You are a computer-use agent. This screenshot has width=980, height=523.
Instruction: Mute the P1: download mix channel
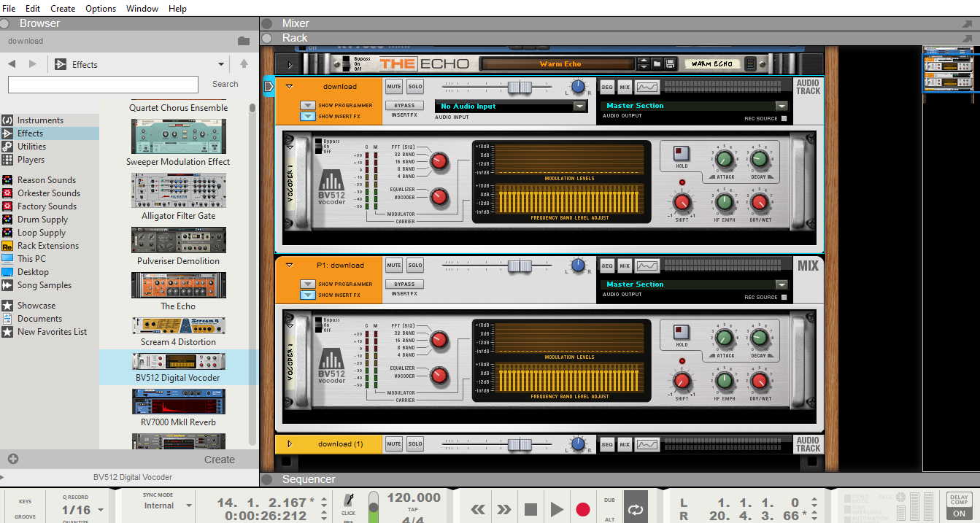394,266
